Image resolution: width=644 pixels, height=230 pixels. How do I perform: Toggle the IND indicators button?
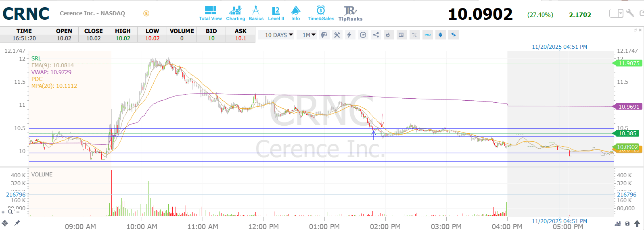coord(428,35)
